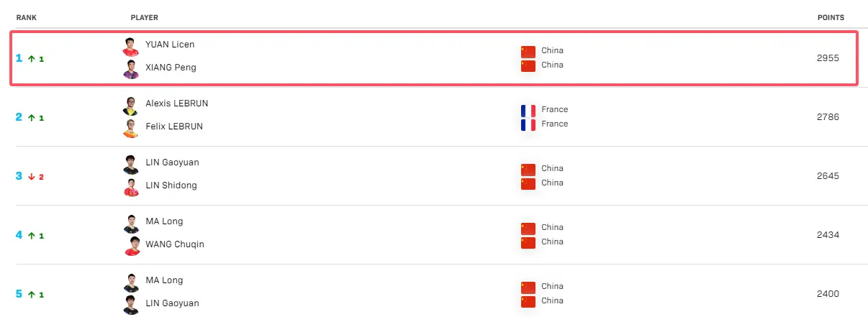Click XIANG Peng's player avatar
Image resolution: width=868 pixels, height=317 pixels.
click(x=131, y=70)
